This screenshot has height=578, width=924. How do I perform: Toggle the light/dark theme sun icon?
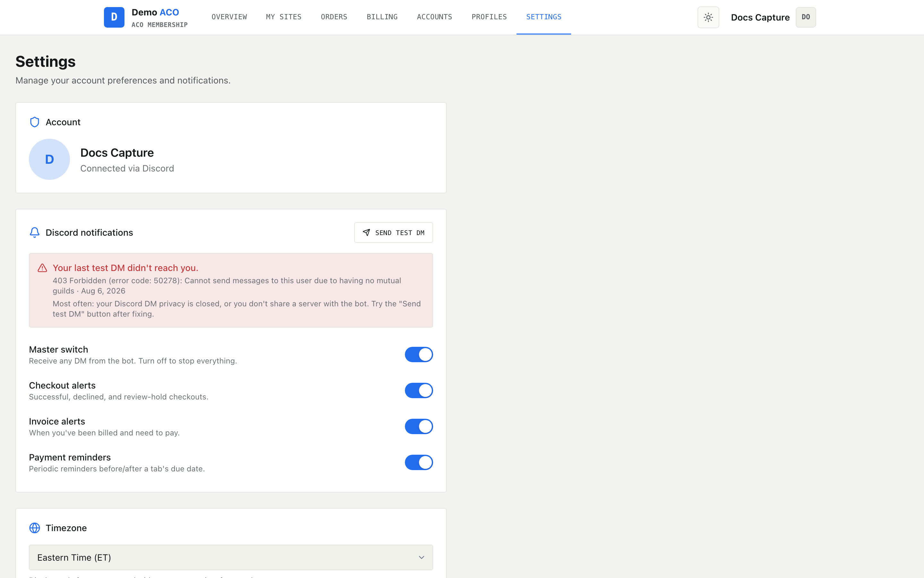(708, 17)
